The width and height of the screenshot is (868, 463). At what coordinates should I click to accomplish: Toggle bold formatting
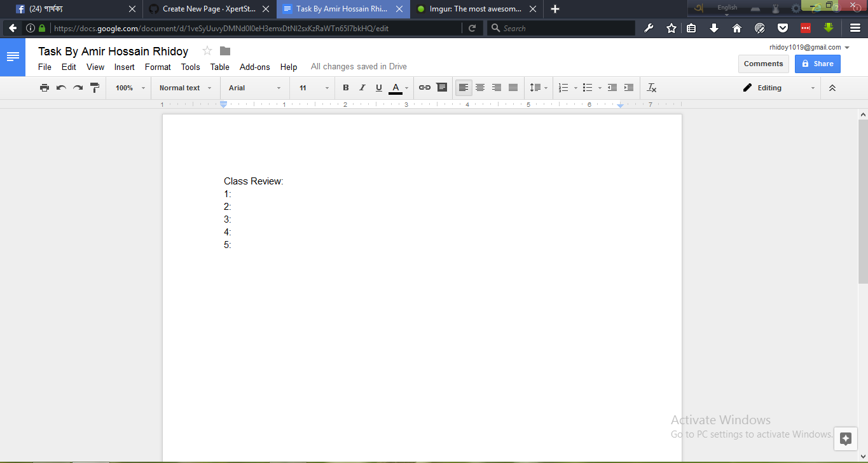pos(346,88)
